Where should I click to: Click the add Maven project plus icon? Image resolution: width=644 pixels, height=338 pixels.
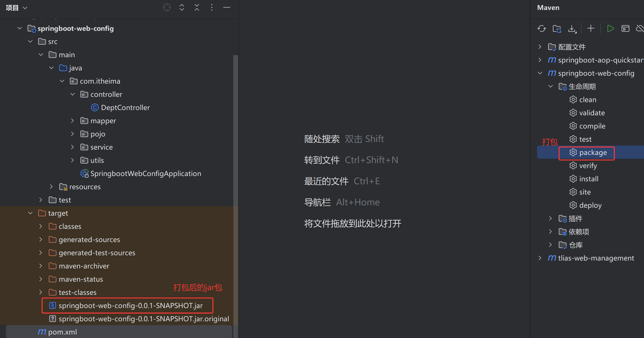coord(591,28)
